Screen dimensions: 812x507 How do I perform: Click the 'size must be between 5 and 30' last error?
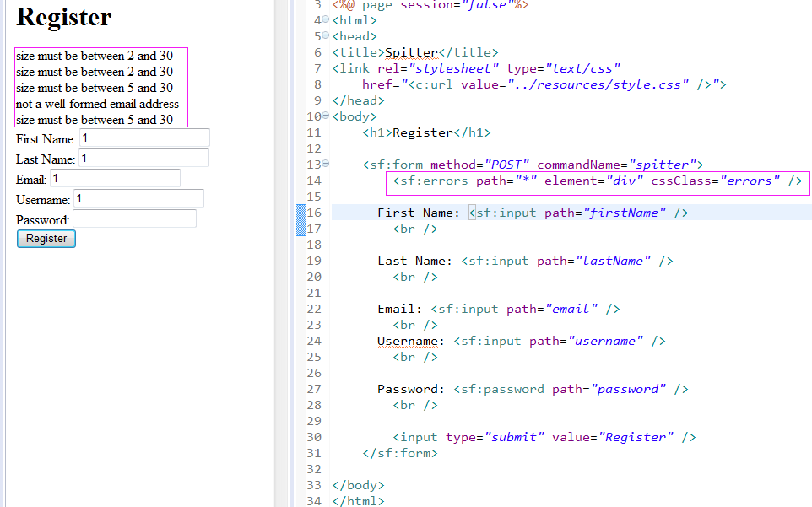[x=95, y=120]
